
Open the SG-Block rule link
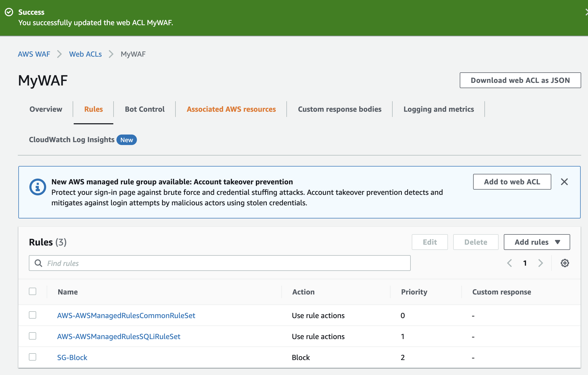coord(72,357)
